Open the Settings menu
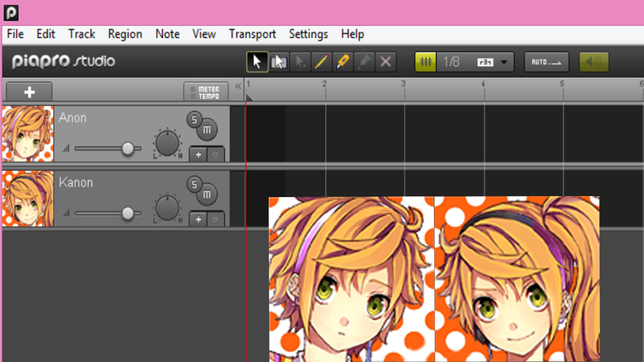This screenshot has height=362, width=644. 308,34
